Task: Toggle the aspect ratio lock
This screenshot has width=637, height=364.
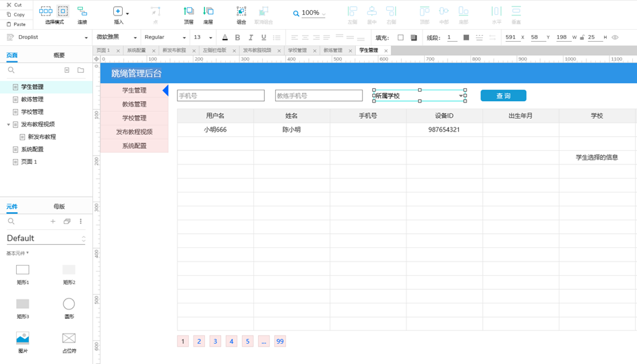Action: [582, 37]
